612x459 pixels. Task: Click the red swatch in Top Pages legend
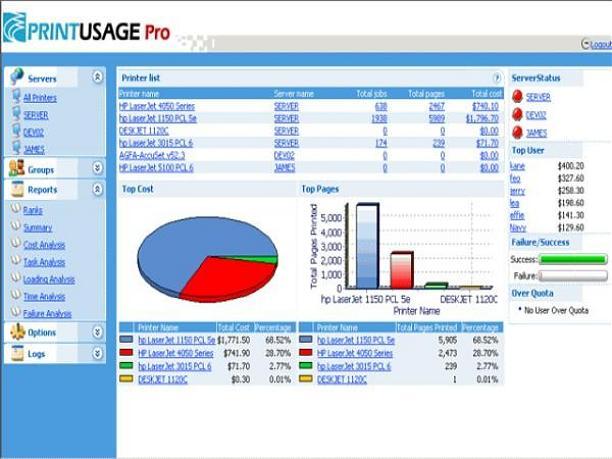coord(306,352)
